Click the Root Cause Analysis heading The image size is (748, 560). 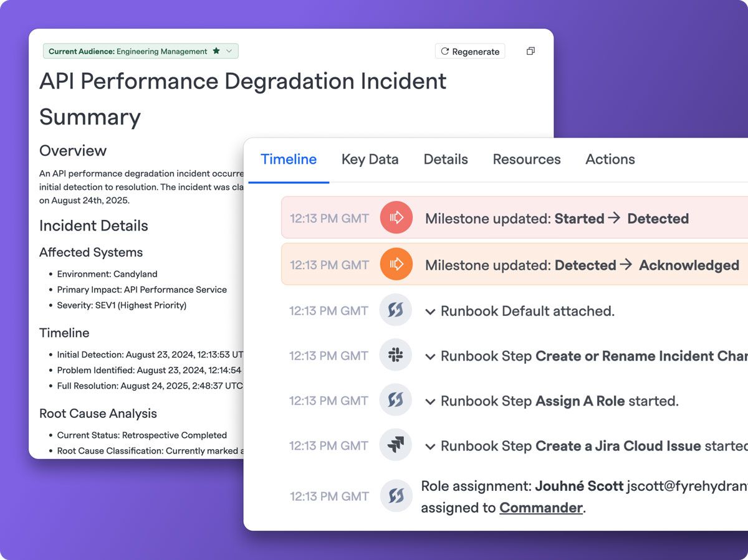click(x=98, y=414)
